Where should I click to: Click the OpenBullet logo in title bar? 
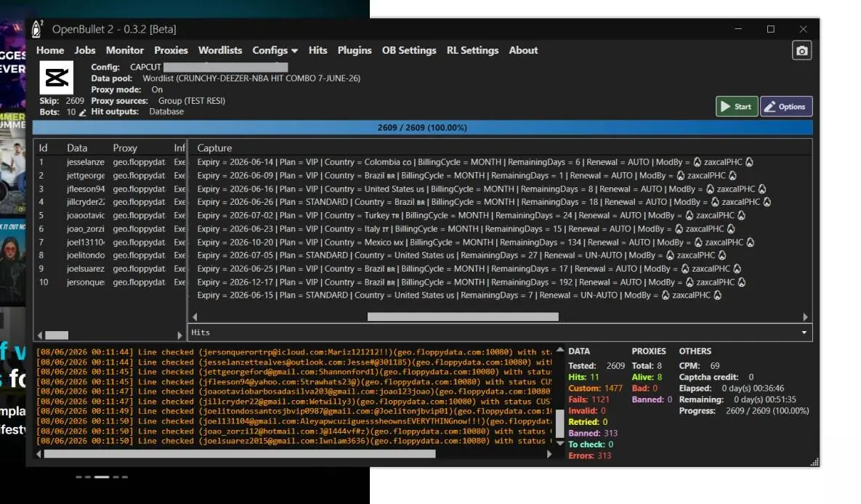[37, 29]
